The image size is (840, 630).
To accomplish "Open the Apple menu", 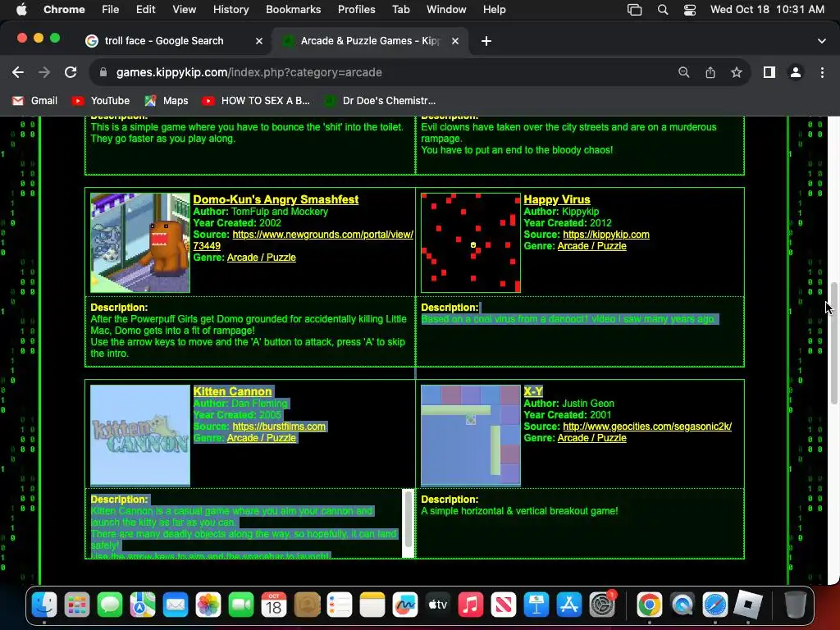I will [x=21, y=10].
